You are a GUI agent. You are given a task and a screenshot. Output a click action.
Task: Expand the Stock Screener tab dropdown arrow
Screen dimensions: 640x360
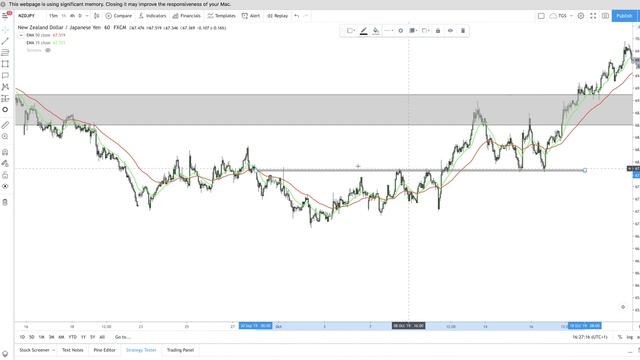pos(53,350)
